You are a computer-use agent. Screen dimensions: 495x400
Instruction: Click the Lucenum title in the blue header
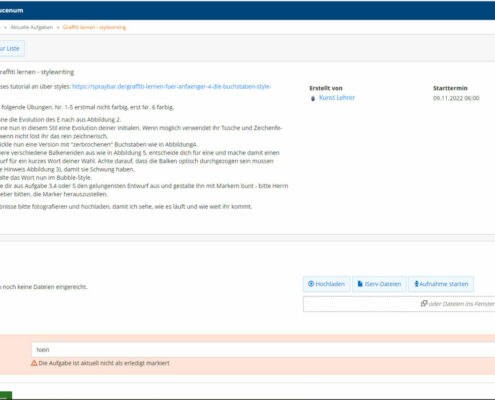coord(11,10)
